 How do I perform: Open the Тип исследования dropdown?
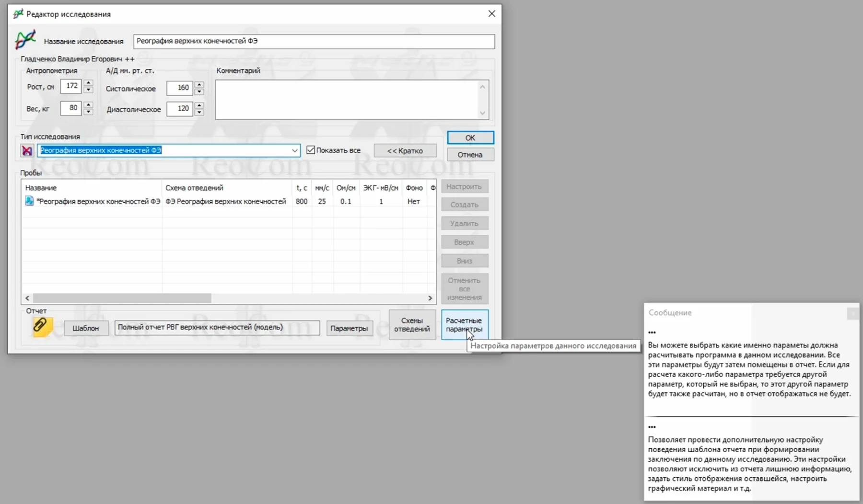click(x=294, y=150)
